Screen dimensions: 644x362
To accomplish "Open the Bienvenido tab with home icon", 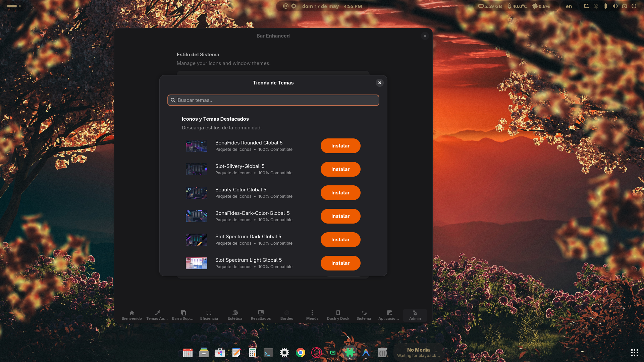I will coord(131,315).
